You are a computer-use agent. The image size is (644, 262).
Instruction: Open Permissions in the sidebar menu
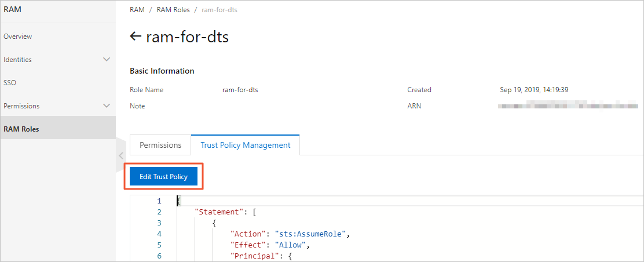(21, 105)
